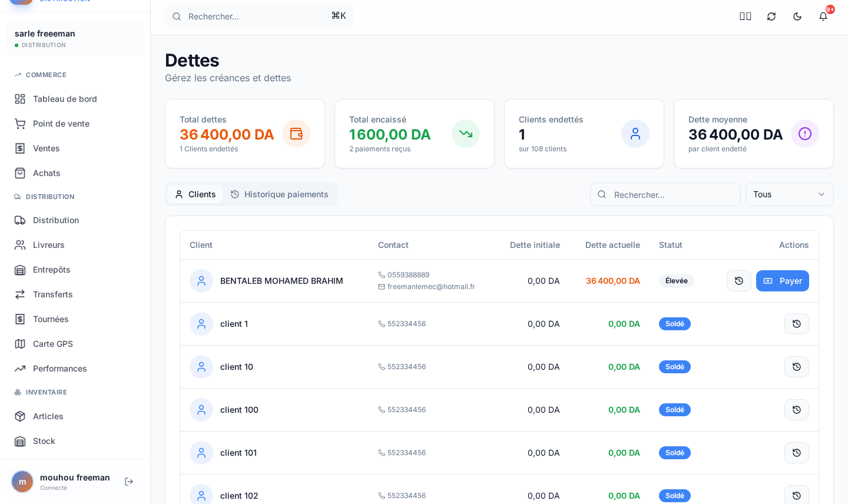Select the Clients tab
848x504 pixels.
tap(195, 194)
